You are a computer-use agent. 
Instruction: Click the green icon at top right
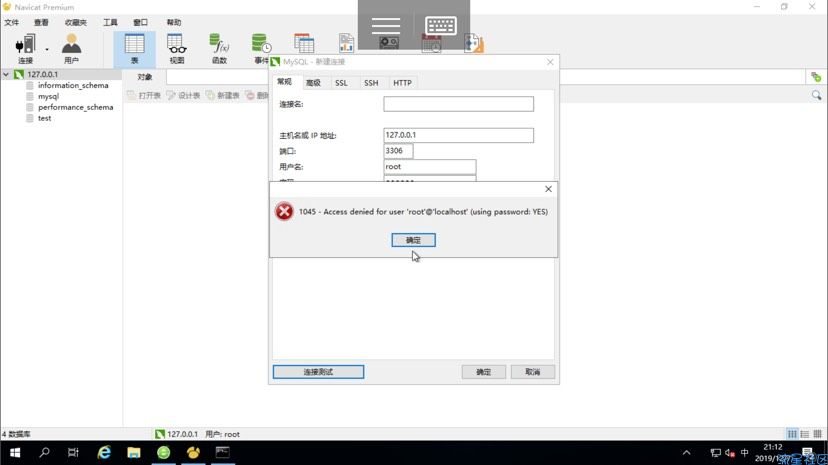point(816,77)
